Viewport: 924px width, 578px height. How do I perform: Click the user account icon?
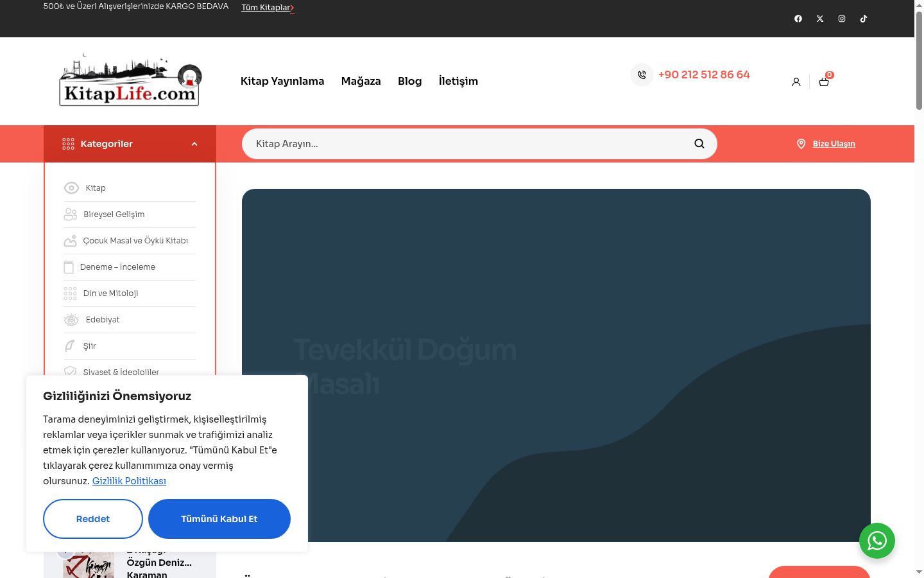(796, 82)
